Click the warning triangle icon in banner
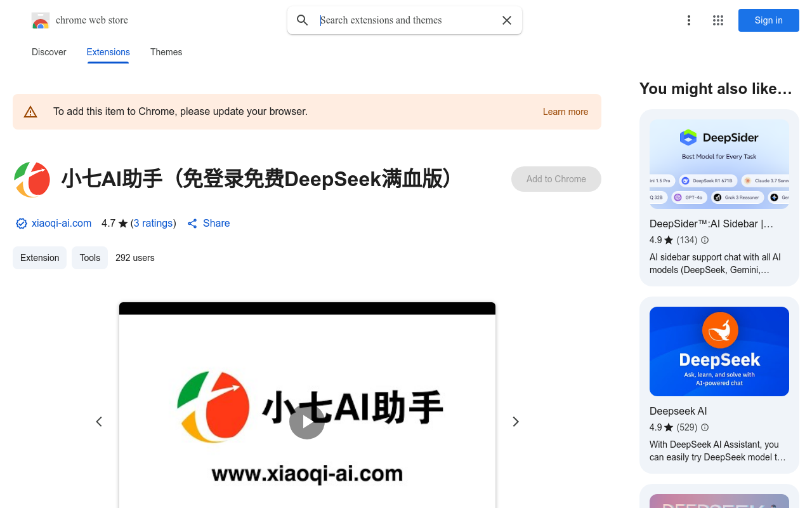Image resolution: width=812 pixels, height=508 pixels. 30,112
